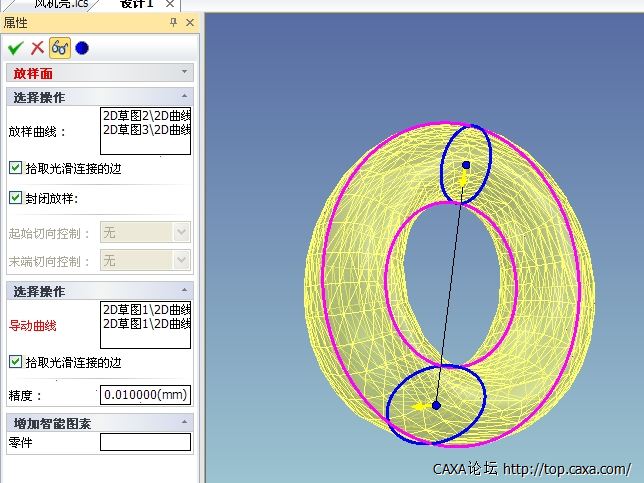The height and width of the screenshot is (483, 644).
Task: Click the yellow arrow at lower profile
Action: tap(421, 407)
